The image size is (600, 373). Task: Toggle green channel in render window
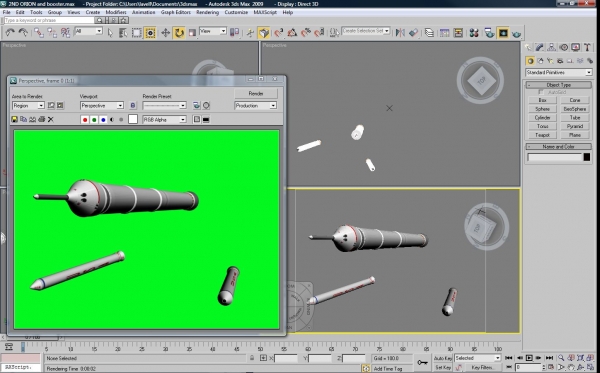(x=94, y=120)
